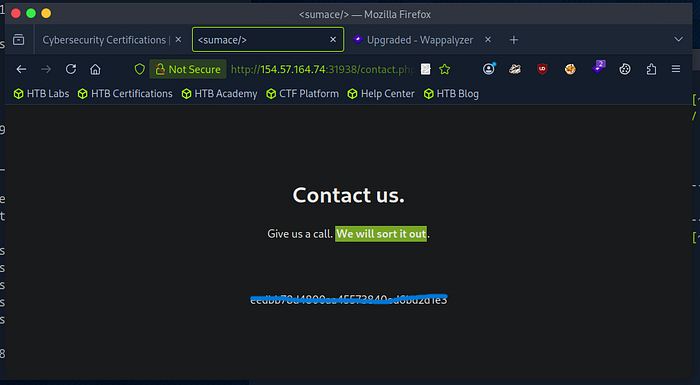Open the HTB Certifications bookmark
The height and width of the screenshot is (385, 700).
coord(125,94)
